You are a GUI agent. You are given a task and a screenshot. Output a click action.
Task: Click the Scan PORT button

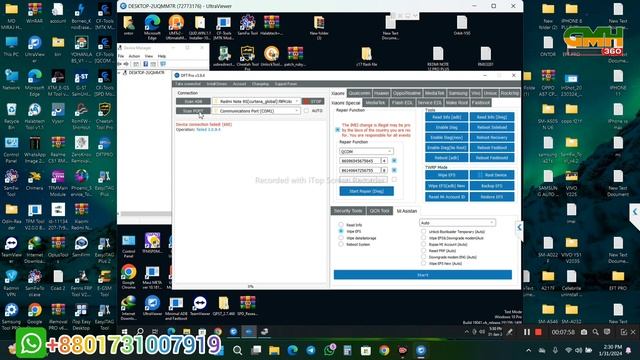[193, 111]
